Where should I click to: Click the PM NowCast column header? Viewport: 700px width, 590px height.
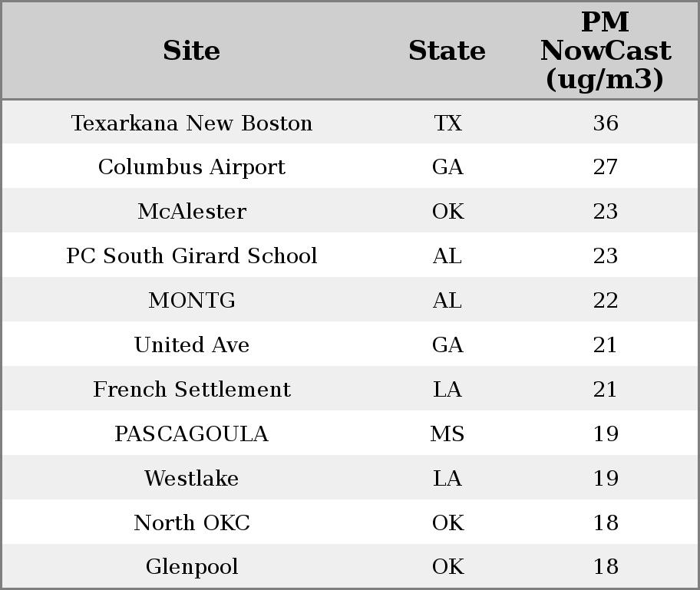tap(606, 51)
